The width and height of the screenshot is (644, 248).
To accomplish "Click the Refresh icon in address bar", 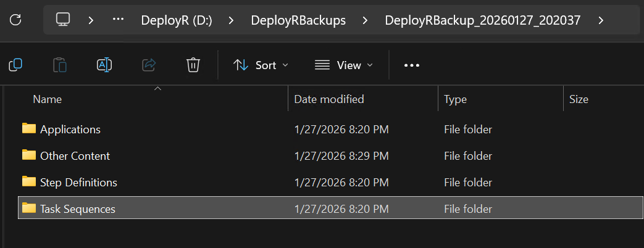I will 16,20.
